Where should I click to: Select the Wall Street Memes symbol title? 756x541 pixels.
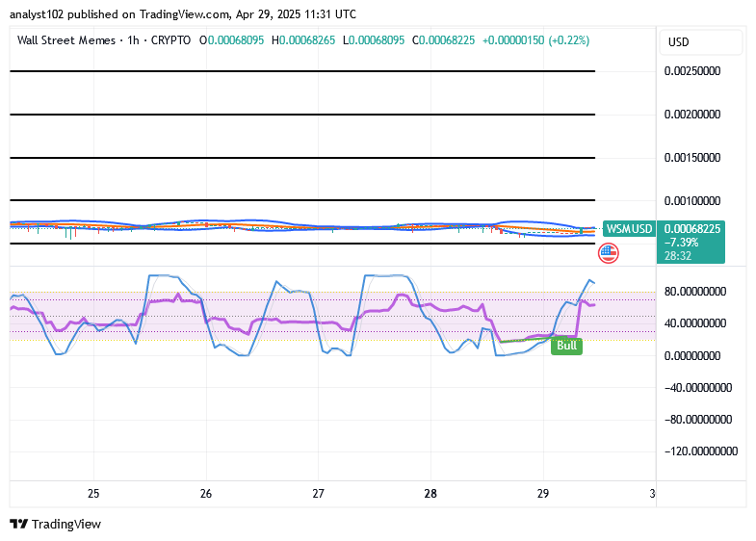click(66, 40)
